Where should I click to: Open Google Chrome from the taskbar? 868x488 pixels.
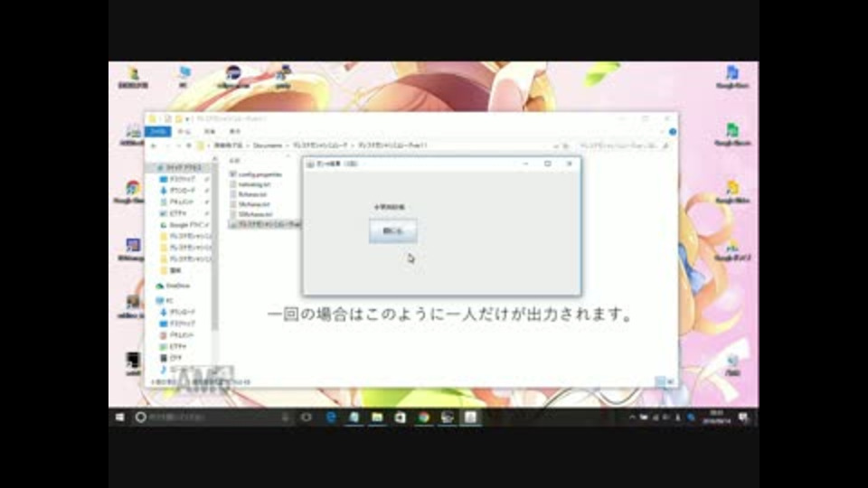point(424,418)
